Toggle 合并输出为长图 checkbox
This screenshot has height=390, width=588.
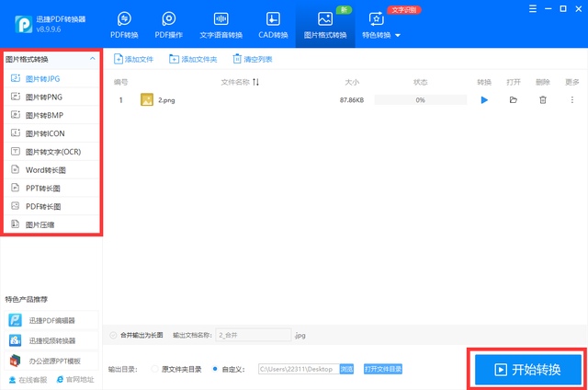(113, 335)
